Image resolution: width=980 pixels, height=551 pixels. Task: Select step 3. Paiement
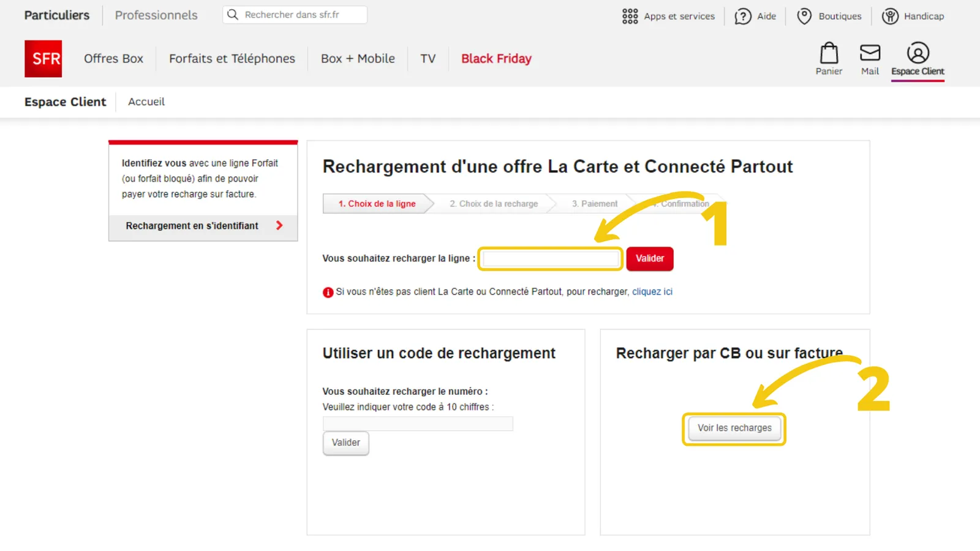[x=595, y=204]
